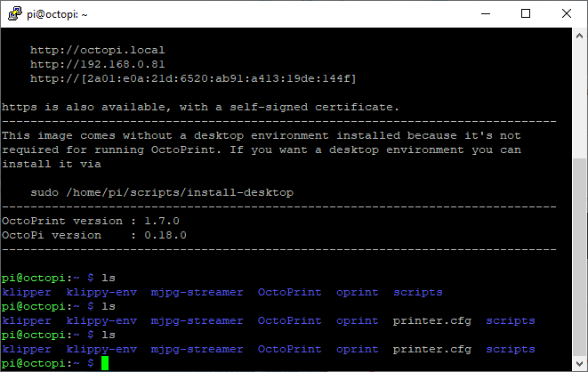Click the OctoPrint version 1.7.0 line
Screen dimensions: 588x372
click(91, 221)
